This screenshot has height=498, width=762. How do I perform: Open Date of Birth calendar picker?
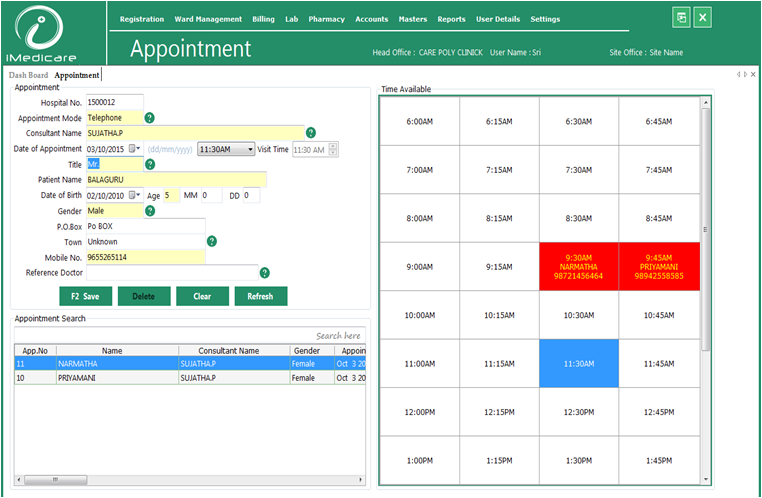tap(134, 196)
